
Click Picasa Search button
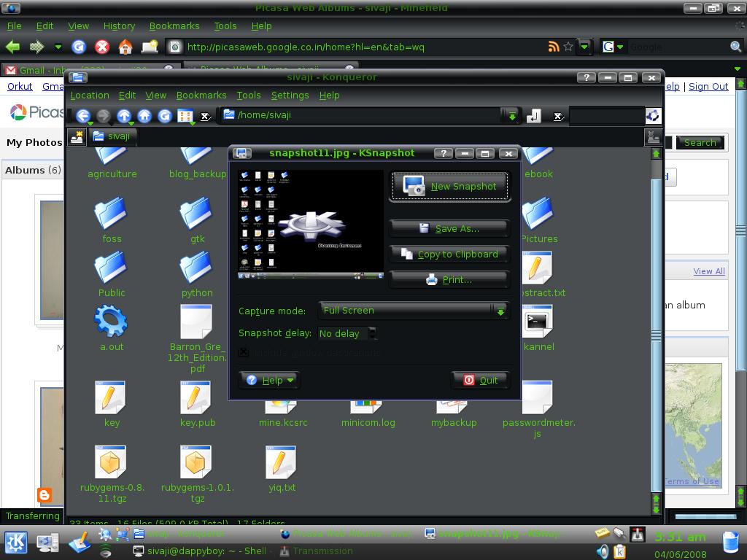[x=700, y=142]
